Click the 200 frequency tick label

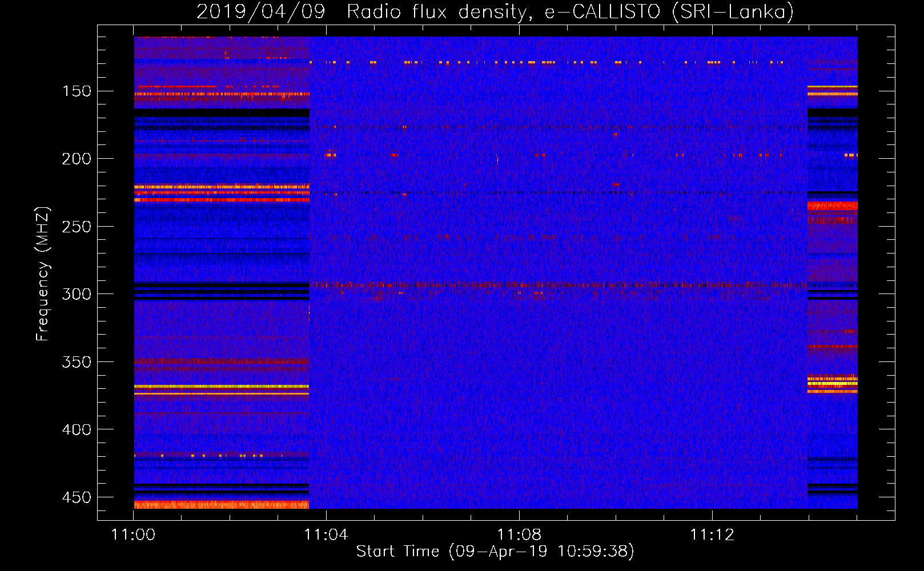[77, 159]
